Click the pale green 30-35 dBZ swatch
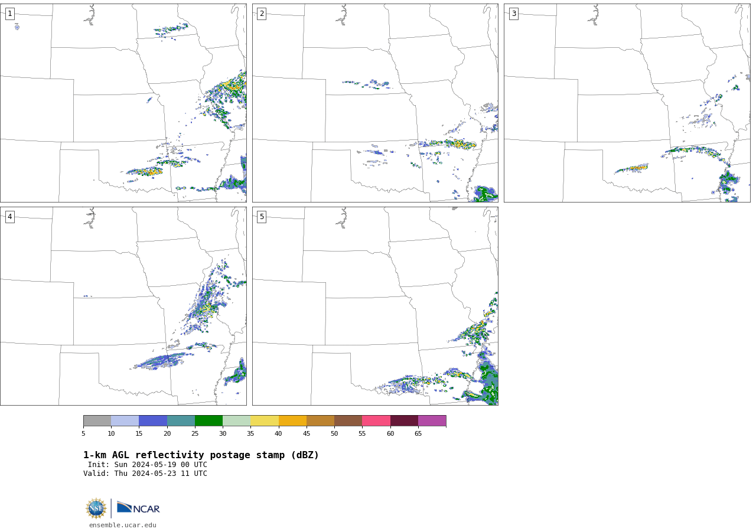The height and width of the screenshot is (532, 756). click(236, 420)
